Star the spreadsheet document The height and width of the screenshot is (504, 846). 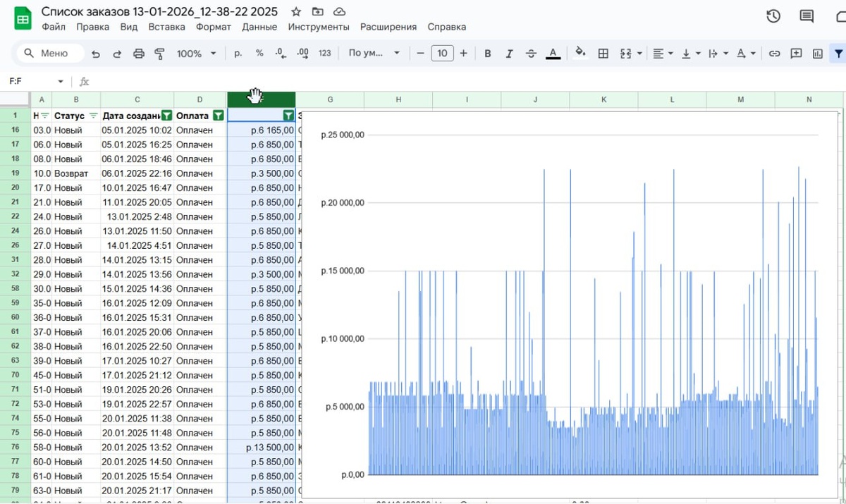tap(296, 12)
